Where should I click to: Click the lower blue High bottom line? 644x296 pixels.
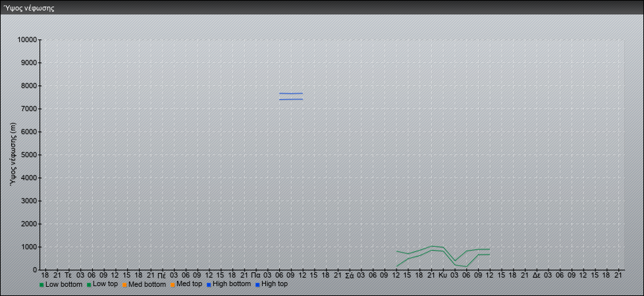(x=291, y=99)
